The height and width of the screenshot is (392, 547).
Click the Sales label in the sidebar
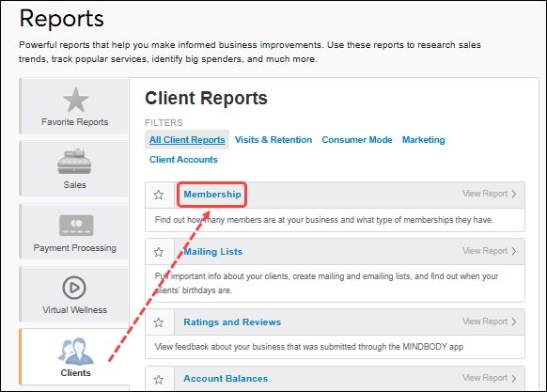click(x=74, y=184)
